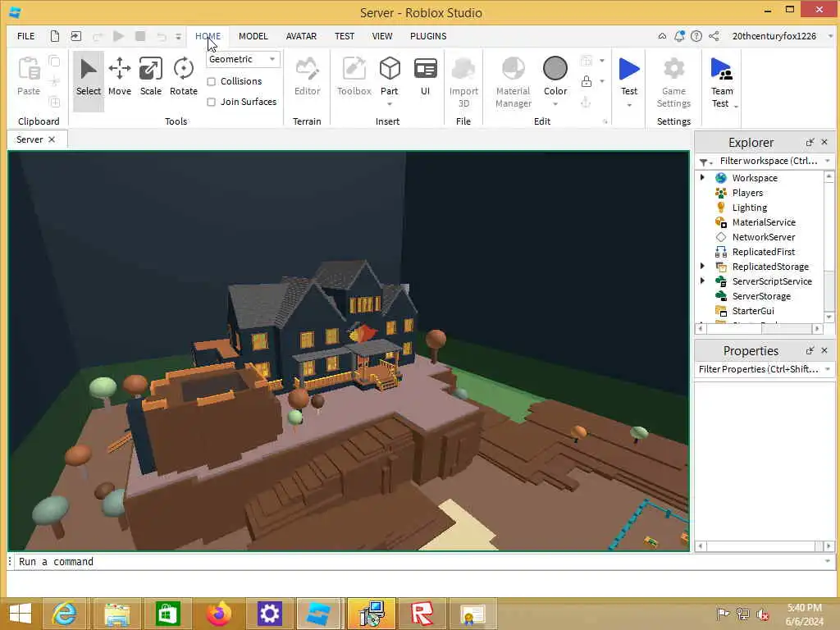This screenshot has width=840, height=630.
Task: Click the Filter Properties search field
Action: click(758, 369)
